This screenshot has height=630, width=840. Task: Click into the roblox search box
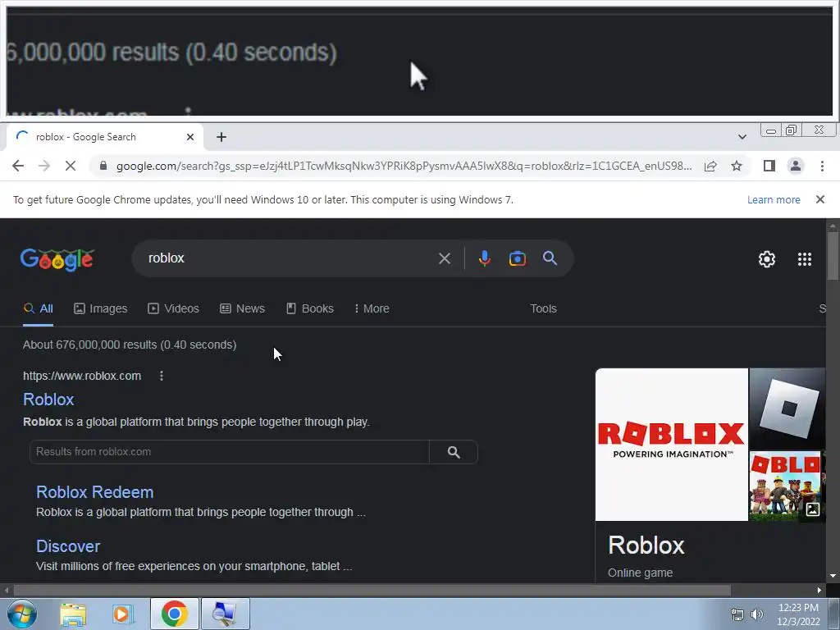click(290, 258)
